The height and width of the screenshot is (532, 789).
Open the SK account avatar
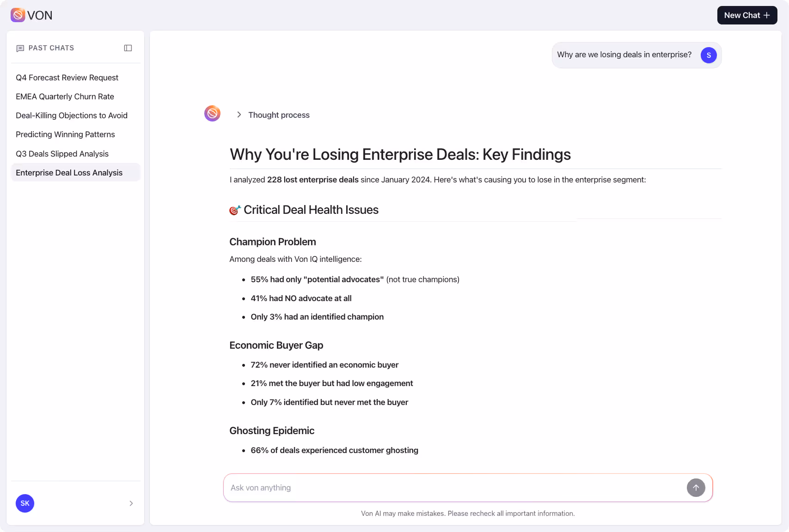tap(24, 503)
